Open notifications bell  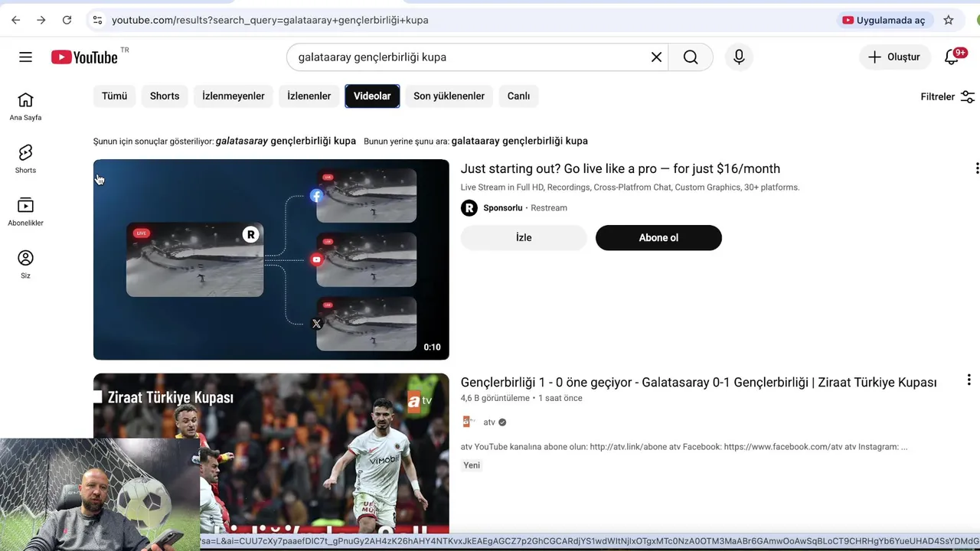click(952, 57)
